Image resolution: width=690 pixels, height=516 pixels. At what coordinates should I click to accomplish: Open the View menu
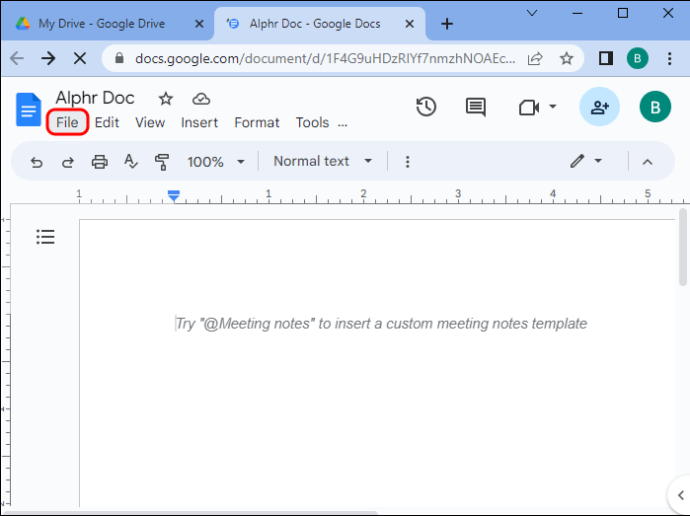[150, 122]
